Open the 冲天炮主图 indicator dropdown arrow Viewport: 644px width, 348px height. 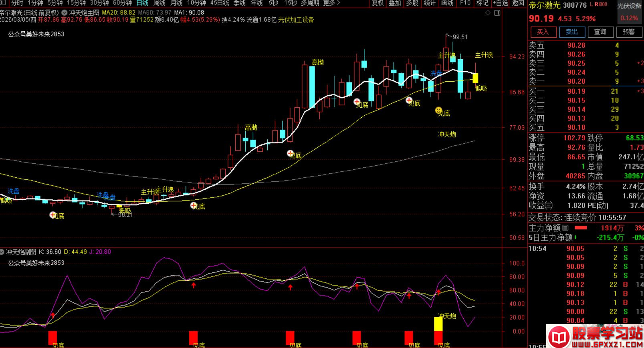tap(64, 13)
